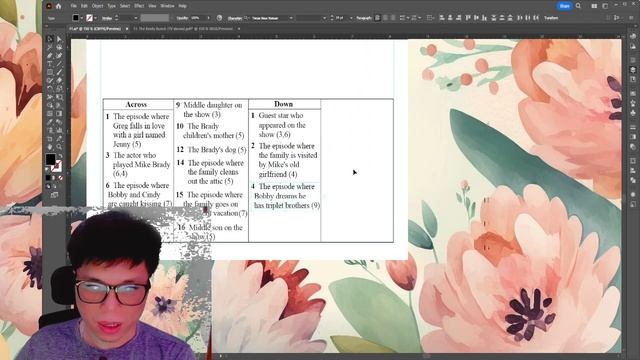Screen dimensions: 640x360
Task: Click the black Fill swatch in toolbox
Action: tap(50, 160)
